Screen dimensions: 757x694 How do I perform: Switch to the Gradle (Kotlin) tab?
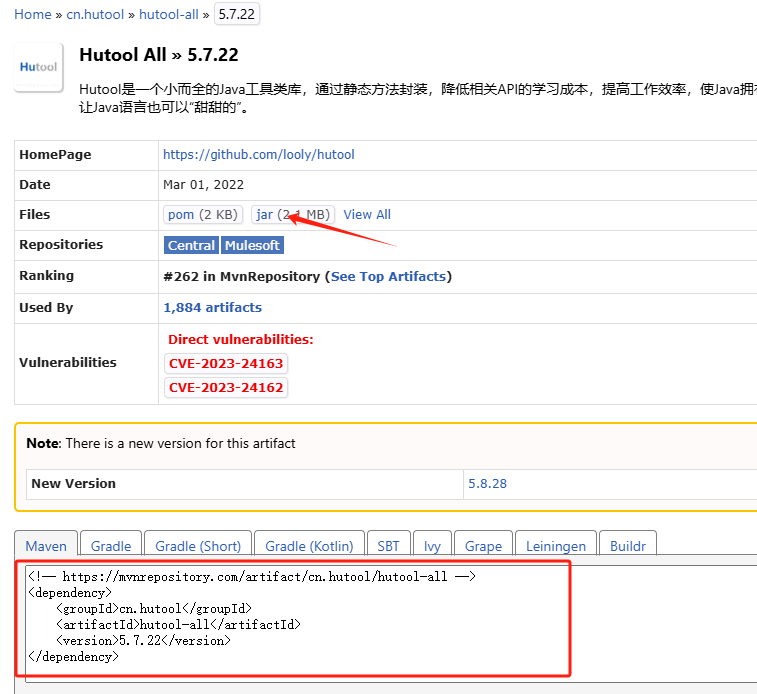coord(309,546)
